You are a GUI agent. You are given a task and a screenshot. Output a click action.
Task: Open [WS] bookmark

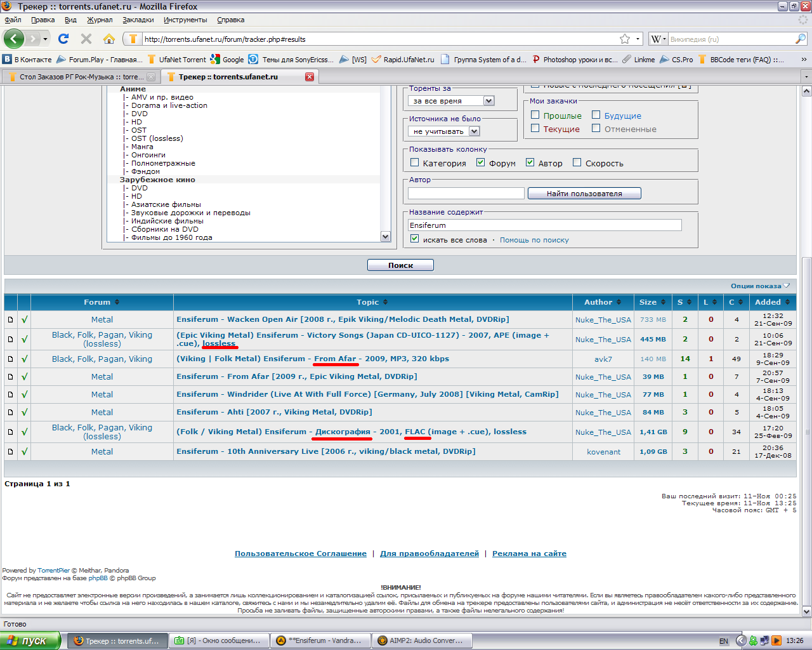(x=353, y=60)
